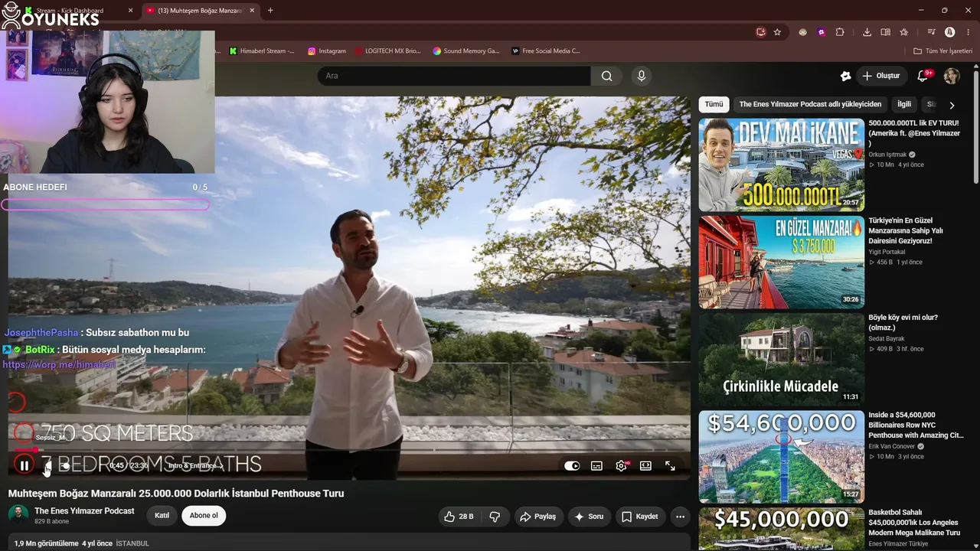Open the 'Çirkinlikle Mücadele' video thumbnail
The height and width of the screenshot is (551, 980).
pos(782,359)
